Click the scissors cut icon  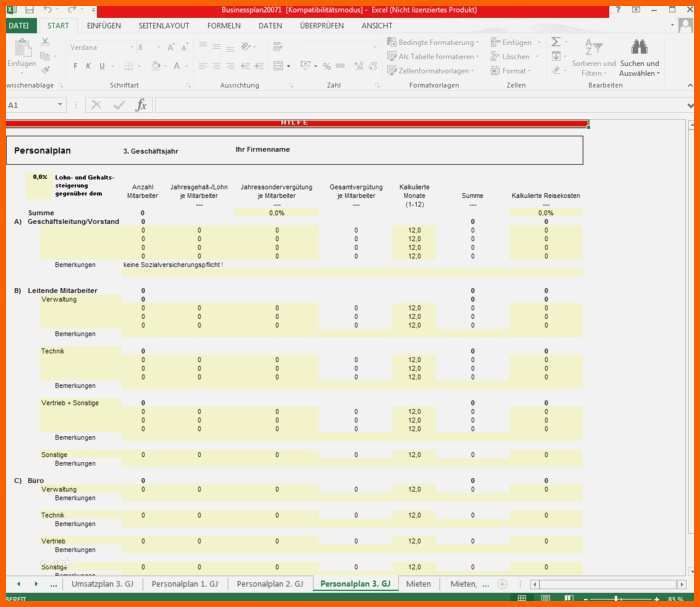45,42
